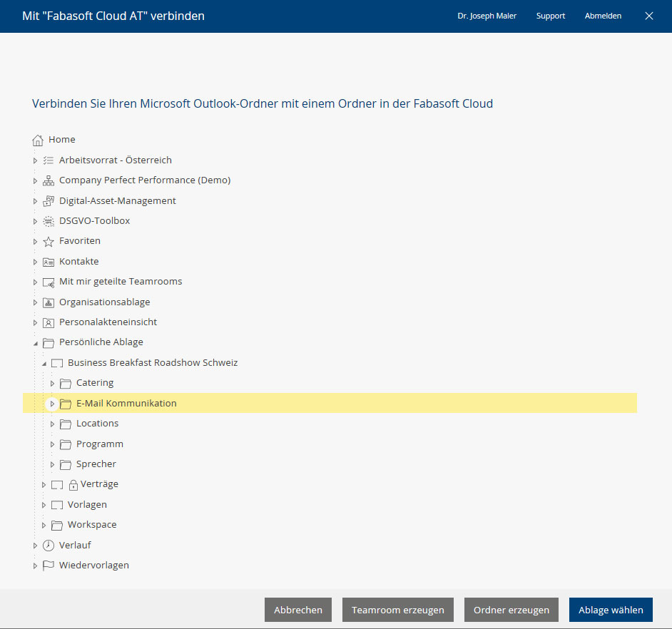Expand the Verlauf node arrow

point(35,546)
